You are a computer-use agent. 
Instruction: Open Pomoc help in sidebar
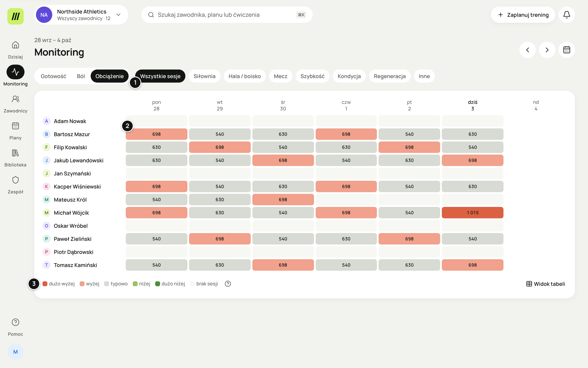(x=15, y=327)
